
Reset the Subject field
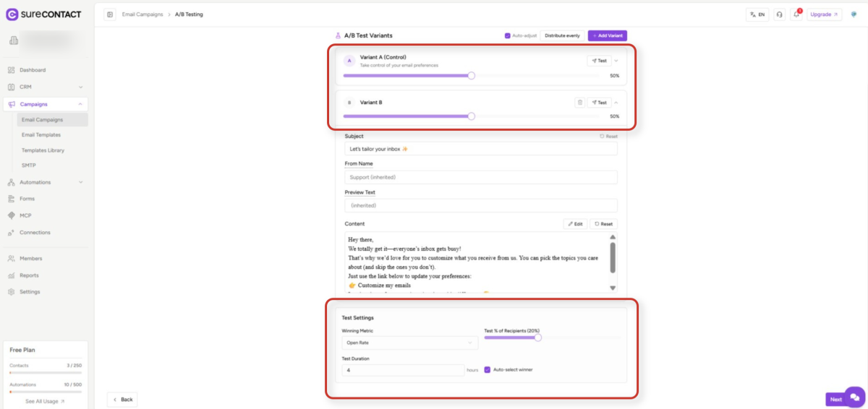pyautogui.click(x=608, y=137)
